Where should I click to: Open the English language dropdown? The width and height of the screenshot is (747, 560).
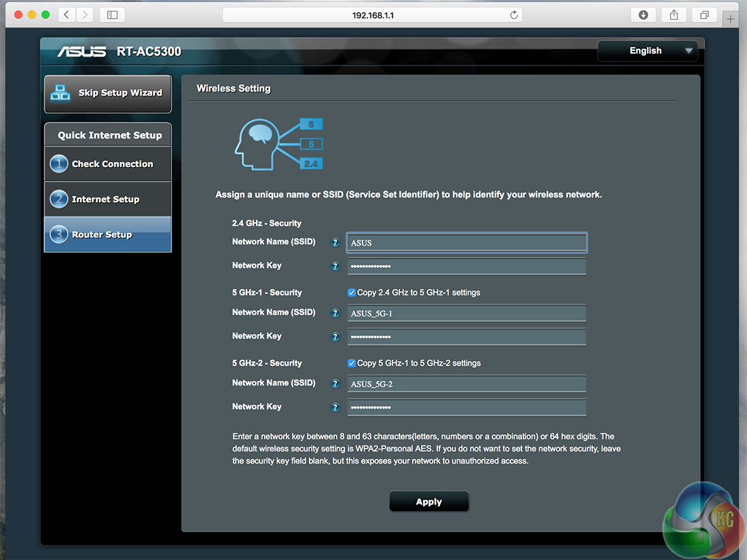tap(648, 50)
